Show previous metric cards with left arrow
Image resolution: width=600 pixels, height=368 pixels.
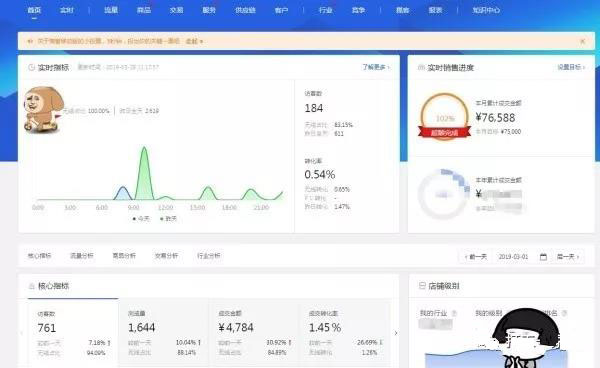pos(22,333)
